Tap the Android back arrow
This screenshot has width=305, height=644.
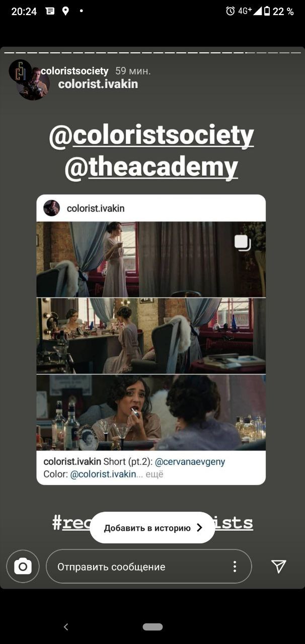(x=66, y=626)
